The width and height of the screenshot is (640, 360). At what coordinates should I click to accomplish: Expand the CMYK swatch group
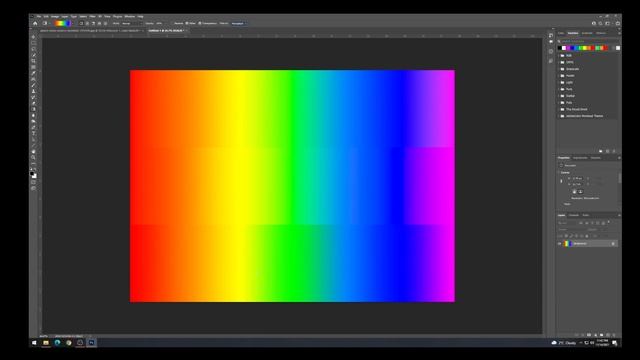(x=559, y=62)
